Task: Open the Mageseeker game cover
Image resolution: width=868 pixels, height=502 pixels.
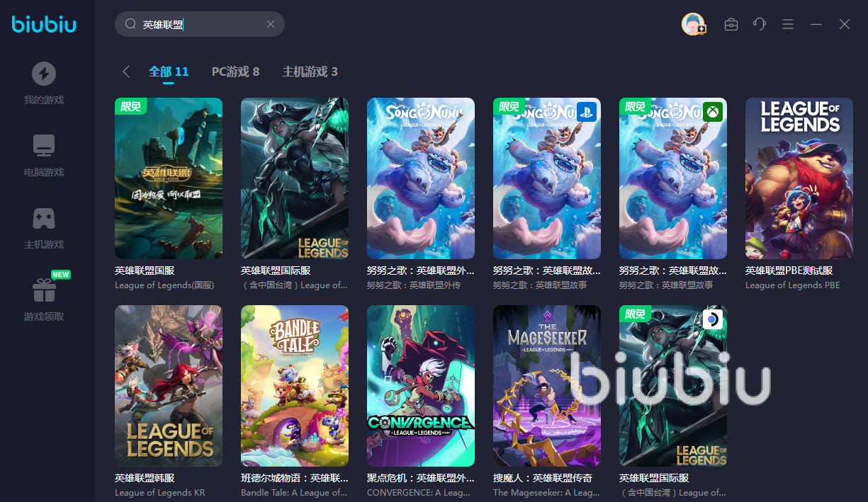Action: click(547, 386)
